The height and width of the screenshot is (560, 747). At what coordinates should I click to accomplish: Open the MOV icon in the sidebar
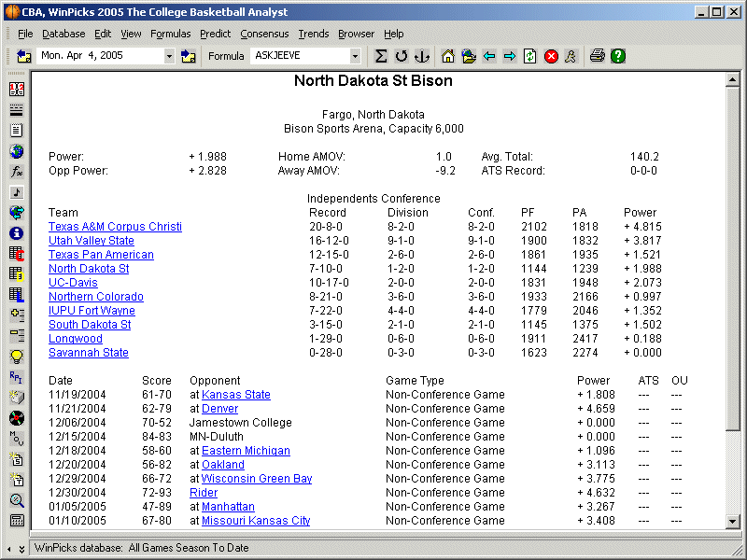(x=17, y=439)
